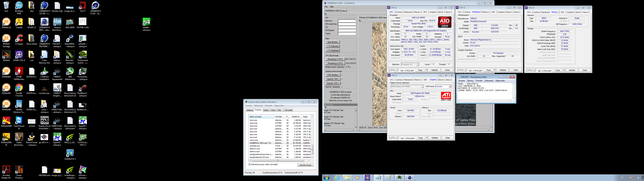644x181 pixels.
Task: Open Windows Explorer folder in taskbar
Action: click(347, 178)
